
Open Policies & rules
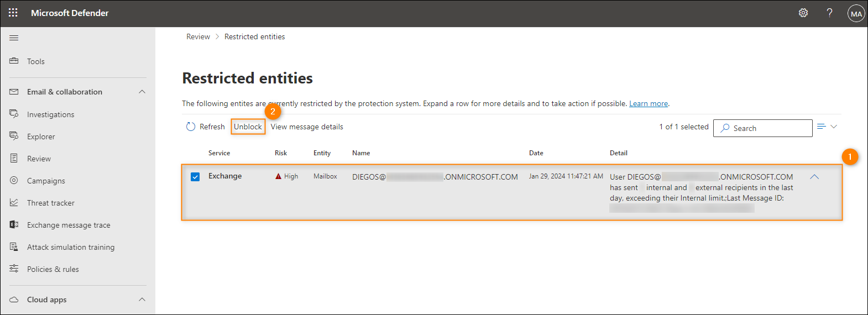tap(53, 269)
